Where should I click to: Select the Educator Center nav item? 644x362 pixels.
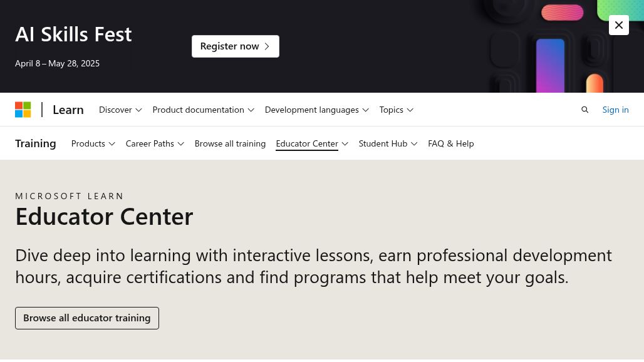(x=307, y=143)
